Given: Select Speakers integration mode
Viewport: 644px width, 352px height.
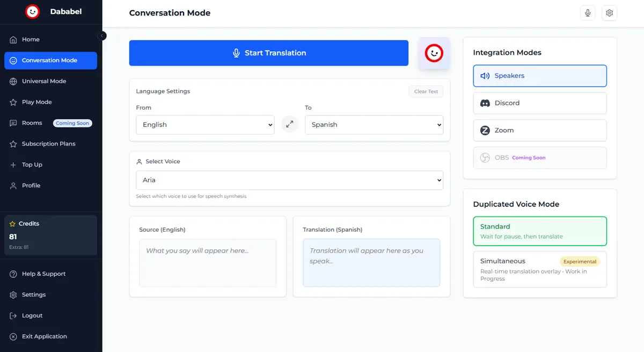Looking at the screenshot, I should [540, 76].
